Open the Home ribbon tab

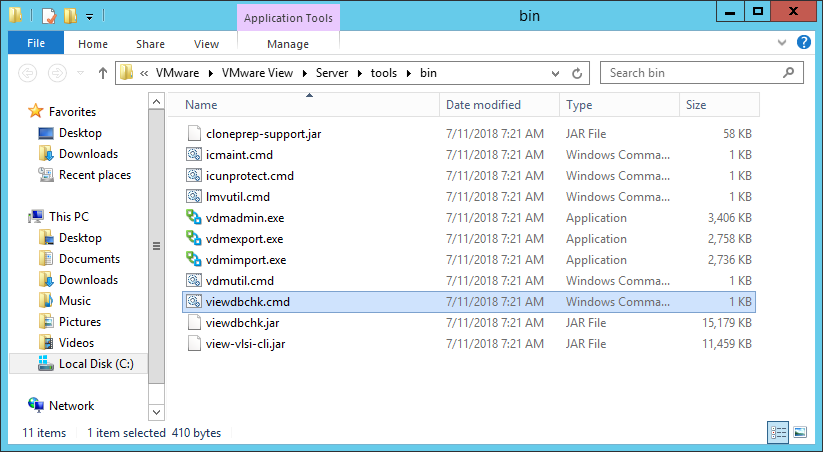tap(93, 44)
